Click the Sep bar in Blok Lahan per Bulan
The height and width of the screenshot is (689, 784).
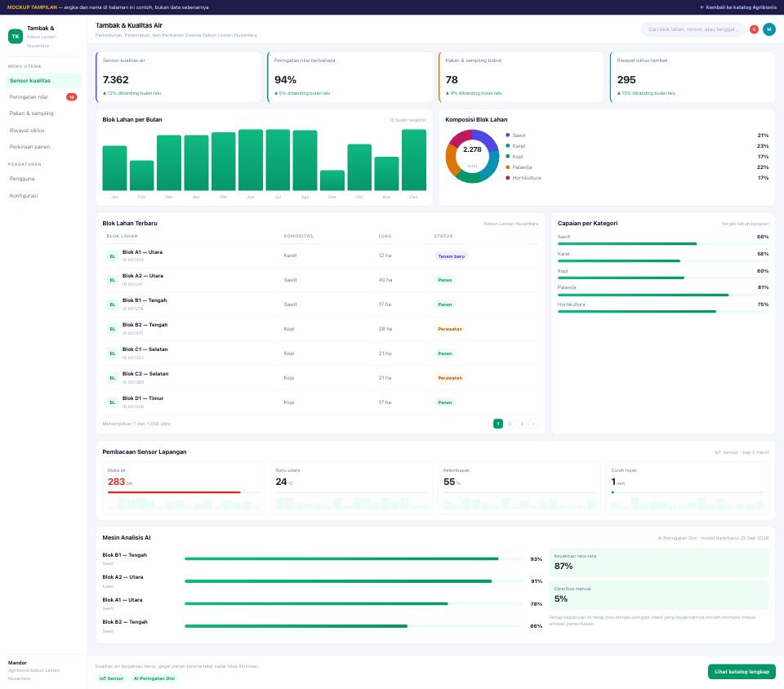(332, 180)
